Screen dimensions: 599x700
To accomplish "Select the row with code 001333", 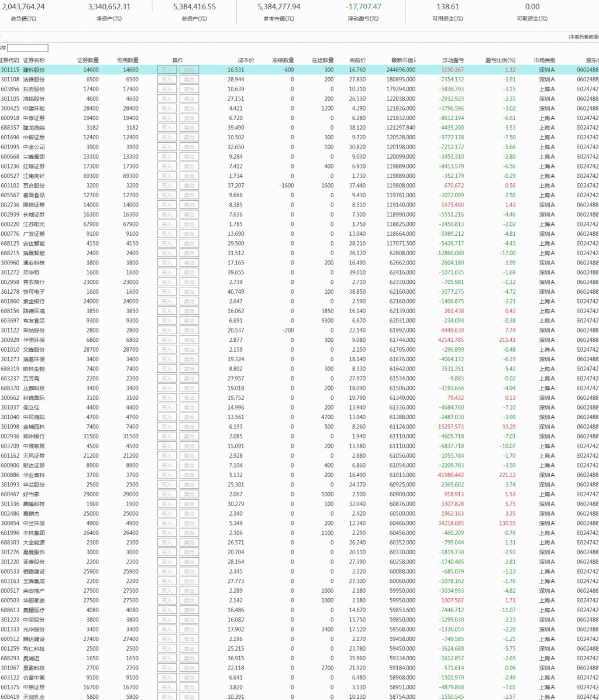I will point(299,629).
